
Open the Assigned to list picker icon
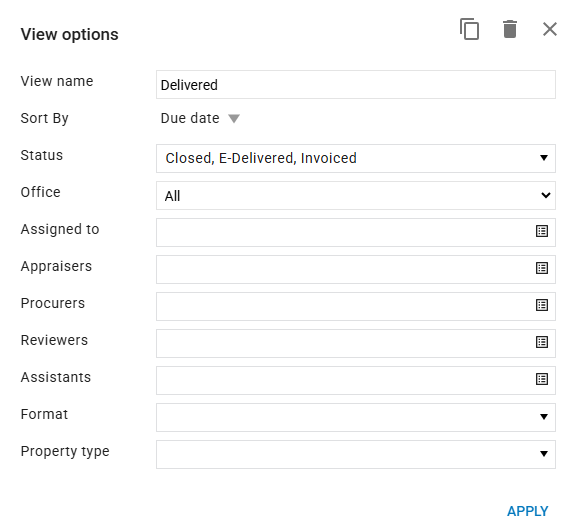coord(542,231)
